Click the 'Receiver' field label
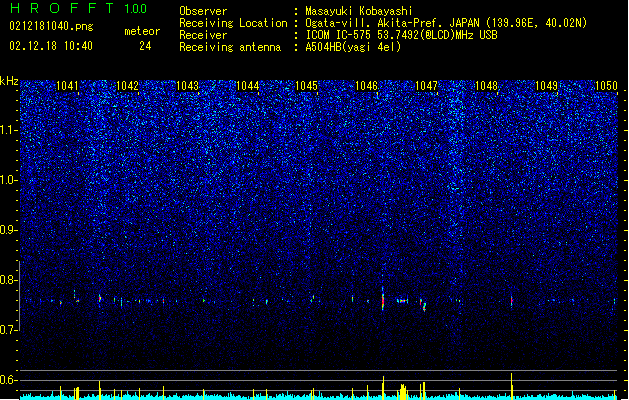Viewport: 629px width, 400px height. 203,35
